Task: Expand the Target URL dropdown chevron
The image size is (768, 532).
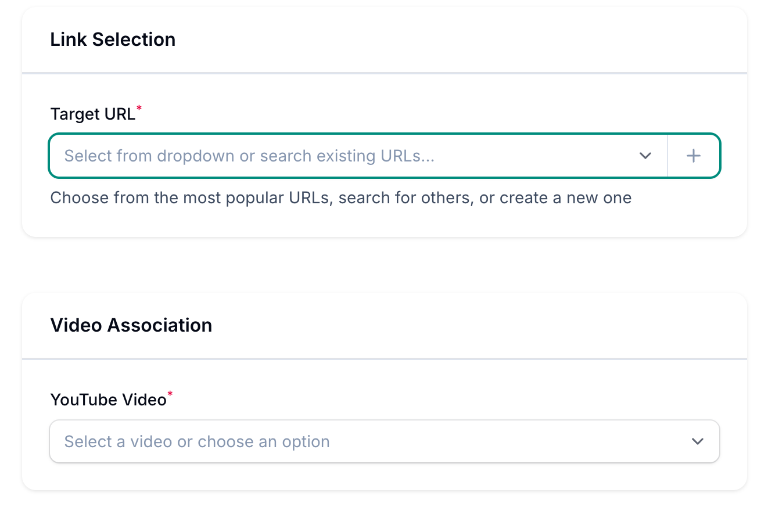Action: pos(645,156)
